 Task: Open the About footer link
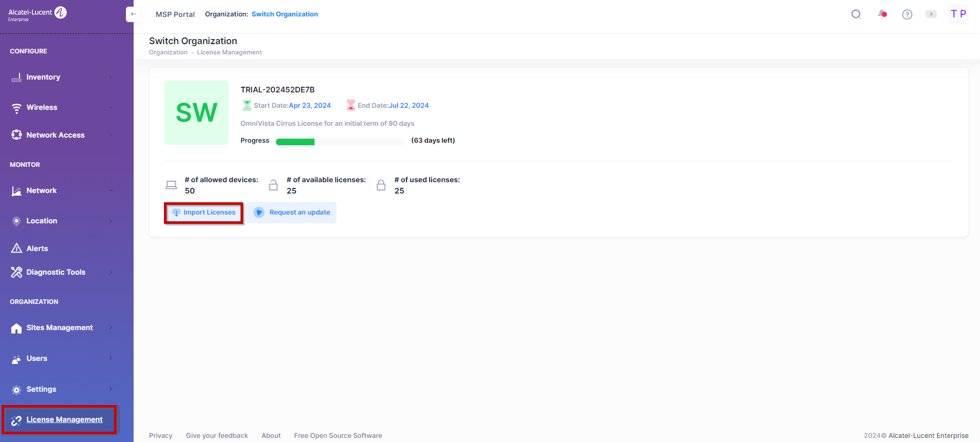click(x=271, y=435)
